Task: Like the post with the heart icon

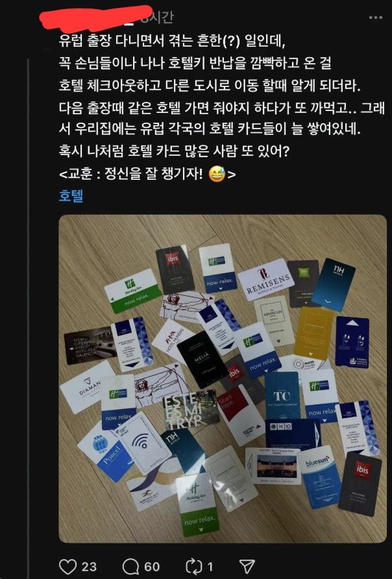Action: [x=67, y=567]
